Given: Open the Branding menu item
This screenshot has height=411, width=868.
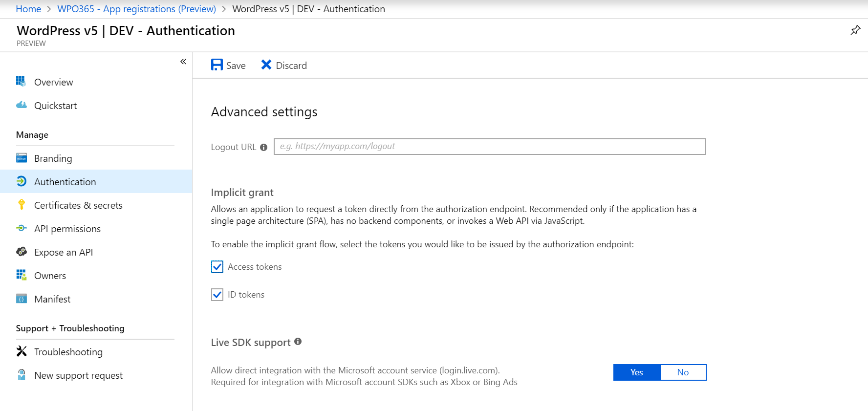Looking at the screenshot, I should (96, 158).
